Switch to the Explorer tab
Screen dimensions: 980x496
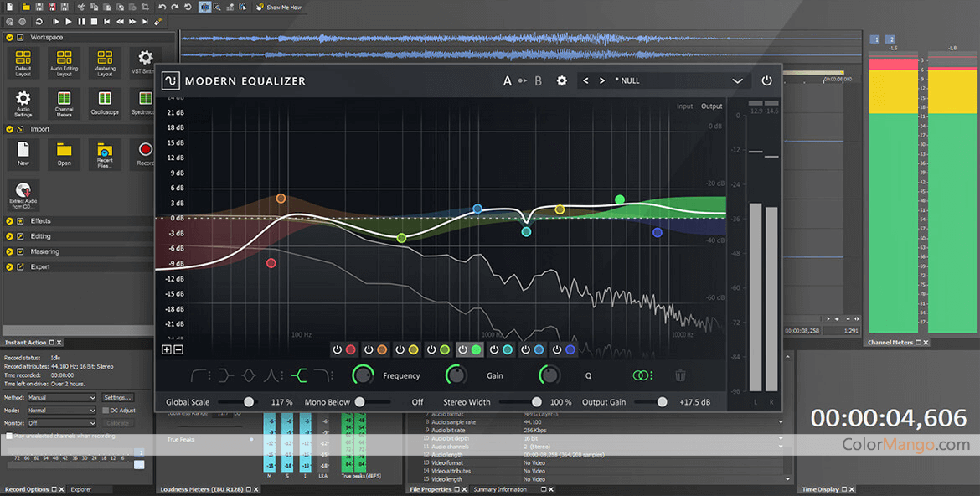tap(80, 490)
